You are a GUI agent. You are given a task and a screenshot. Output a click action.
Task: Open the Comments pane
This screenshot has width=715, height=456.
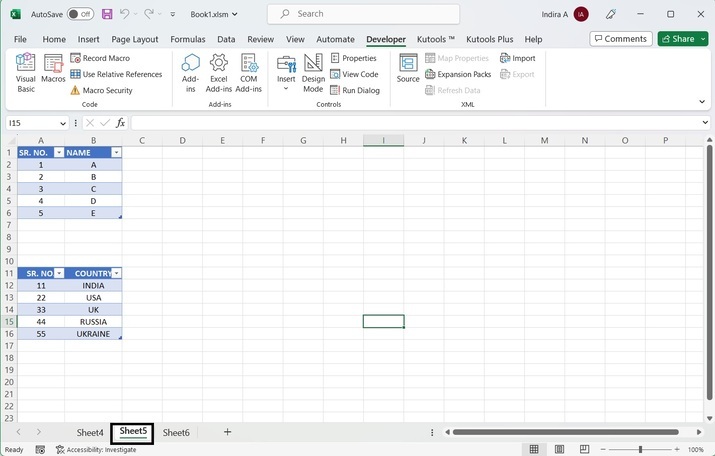coord(621,39)
